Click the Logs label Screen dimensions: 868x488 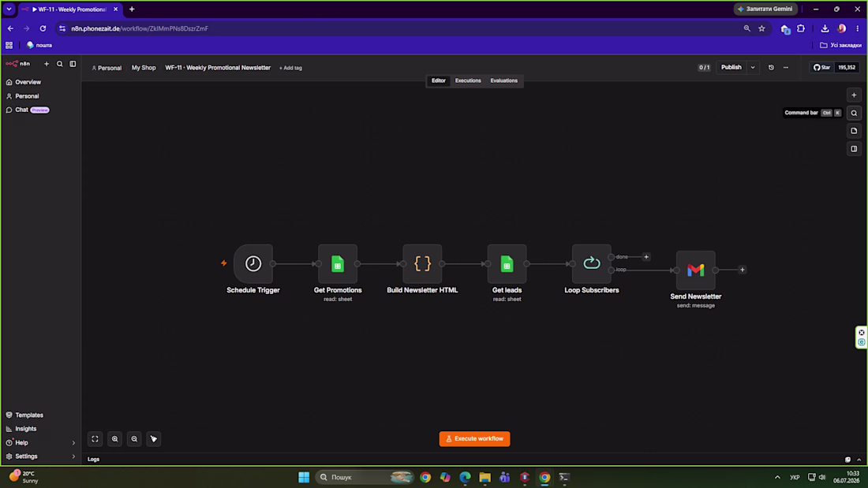click(x=94, y=460)
